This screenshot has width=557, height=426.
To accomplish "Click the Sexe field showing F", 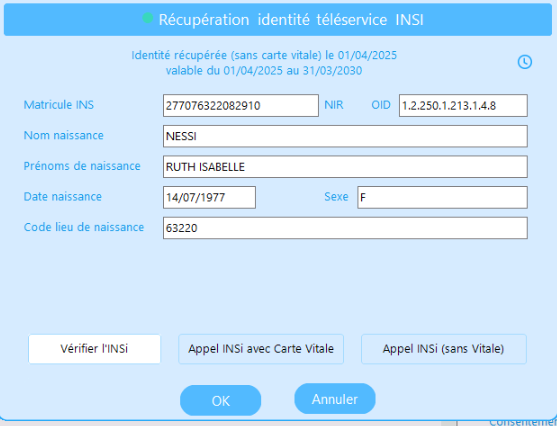I will (442, 197).
